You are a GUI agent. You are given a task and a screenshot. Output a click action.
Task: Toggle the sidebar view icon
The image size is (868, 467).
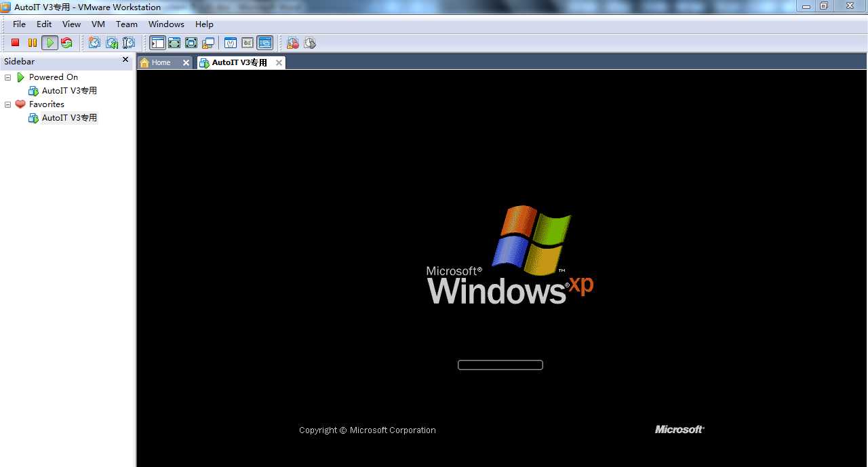[157, 43]
